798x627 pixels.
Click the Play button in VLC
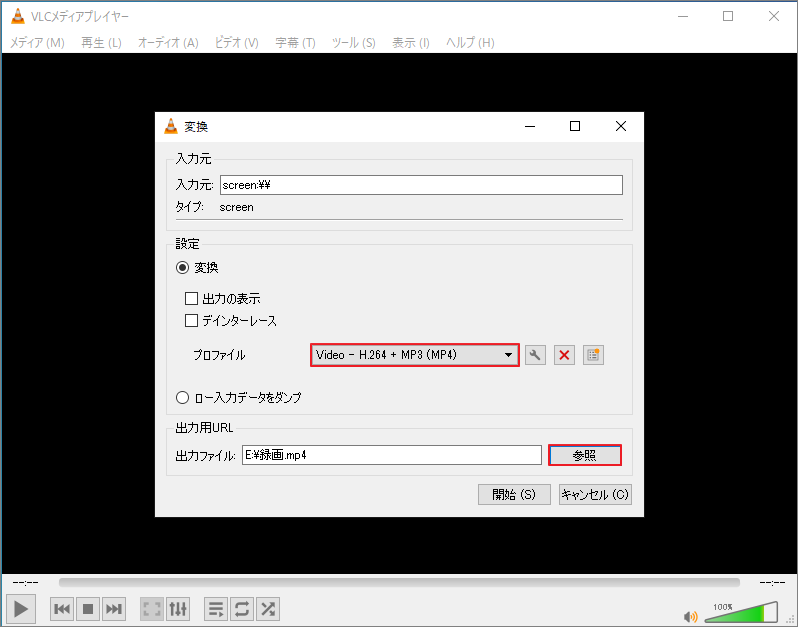pos(21,609)
